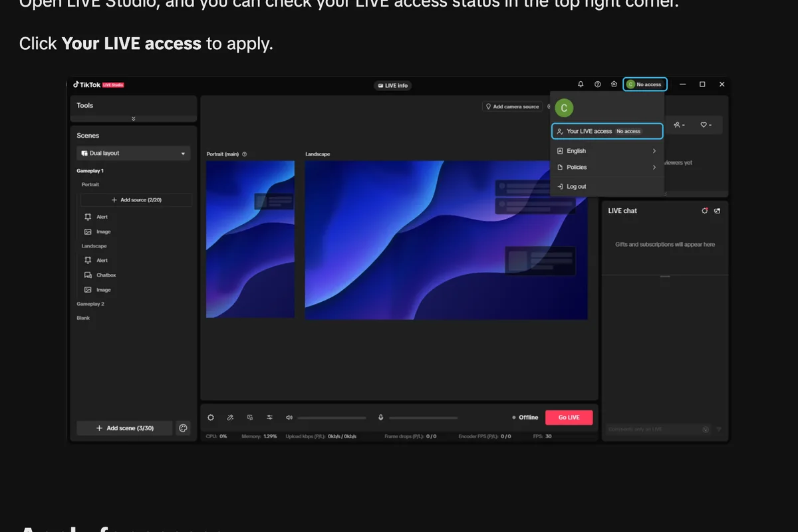Click the Memory 1.29% status entry

(259, 437)
